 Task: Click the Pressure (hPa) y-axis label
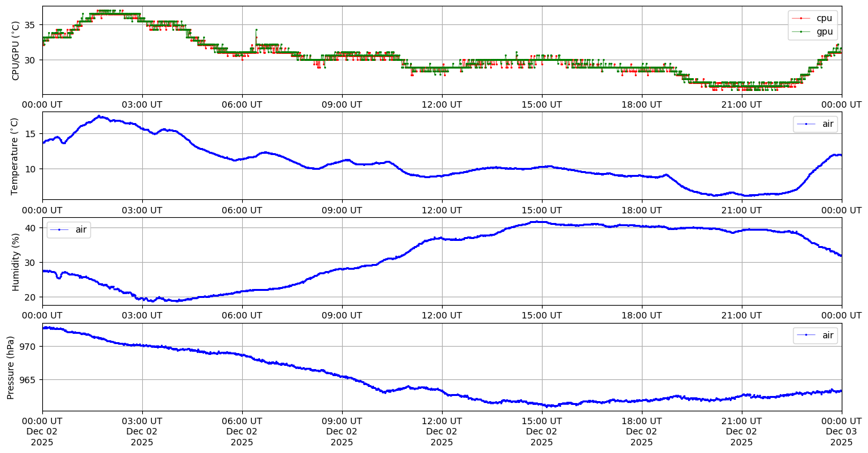click(x=11, y=367)
